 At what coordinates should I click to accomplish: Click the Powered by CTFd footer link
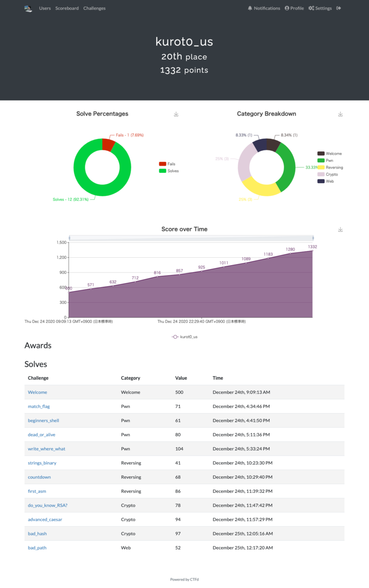click(x=184, y=579)
